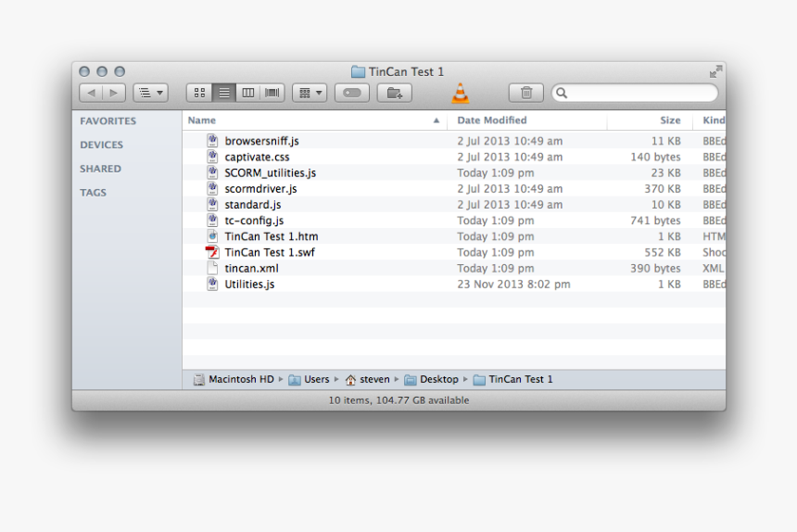Viewport: 797px width, 532px height.
Task: Switch to icon view
Action: (x=200, y=93)
